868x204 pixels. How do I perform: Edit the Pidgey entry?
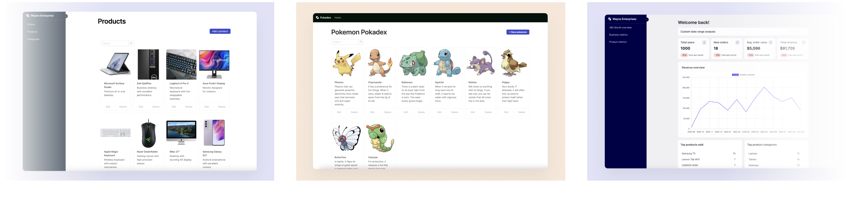[506, 112]
